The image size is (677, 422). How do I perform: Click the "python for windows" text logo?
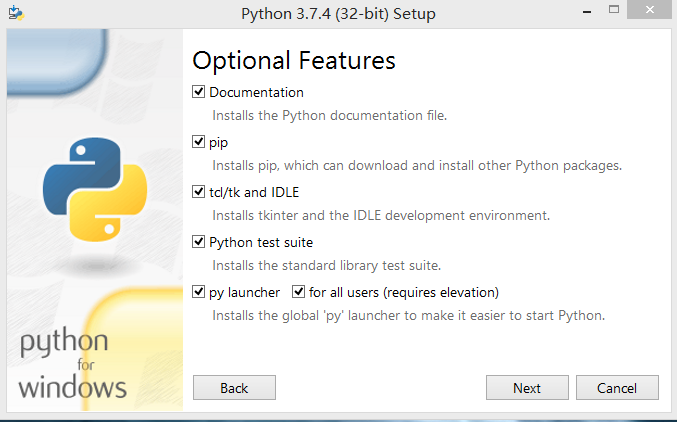[x=73, y=364]
